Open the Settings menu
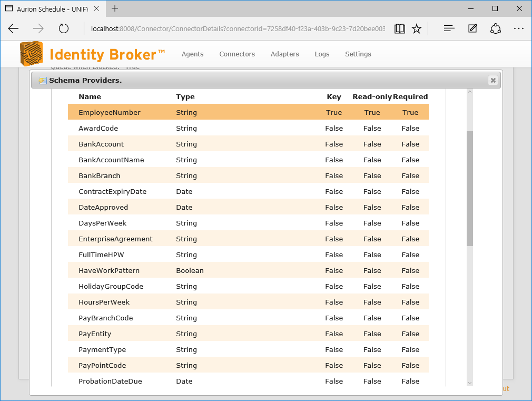This screenshot has height=401, width=532. (358, 54)
